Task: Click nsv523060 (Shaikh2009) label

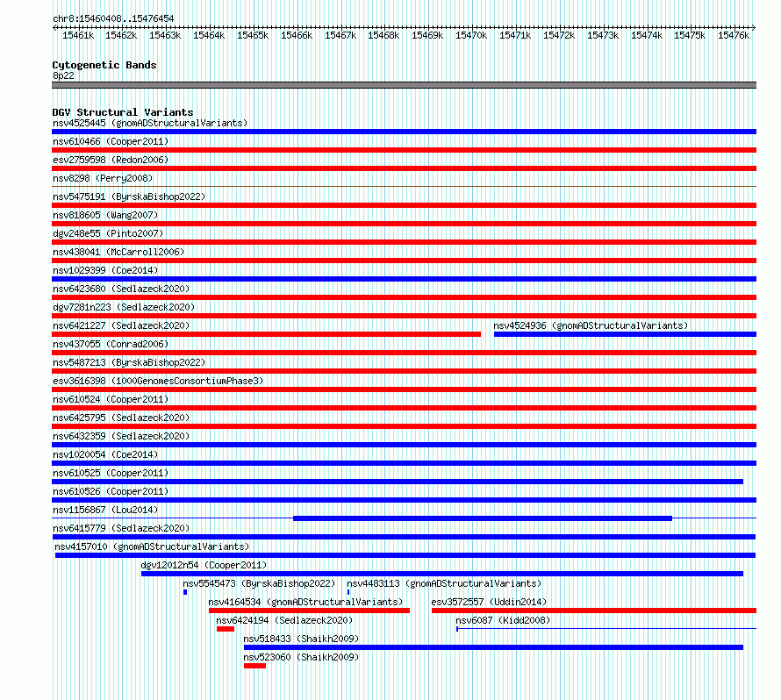Action: tap(301, 657)
